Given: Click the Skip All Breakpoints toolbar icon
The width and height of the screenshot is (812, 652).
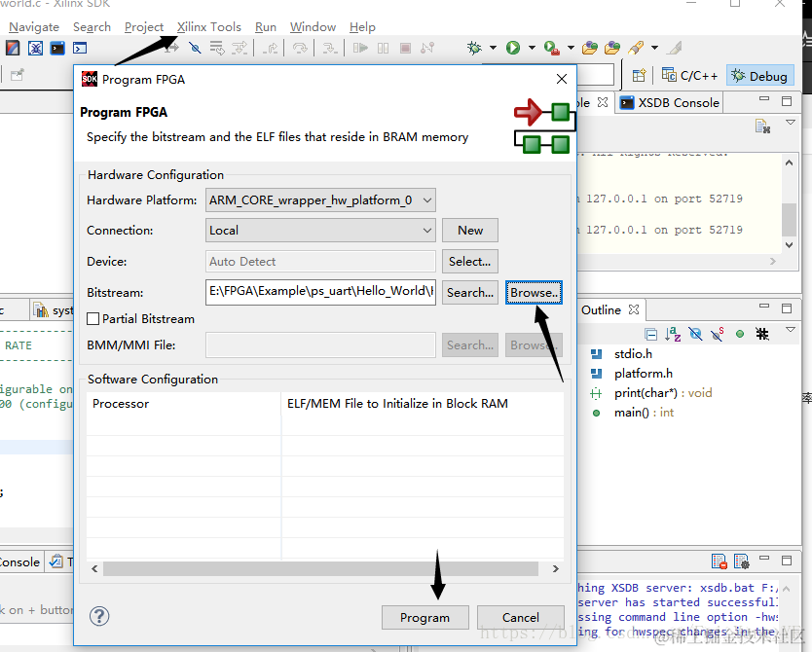Looking at the screenshot, I should pyautogui.click(x=195, y=48).
